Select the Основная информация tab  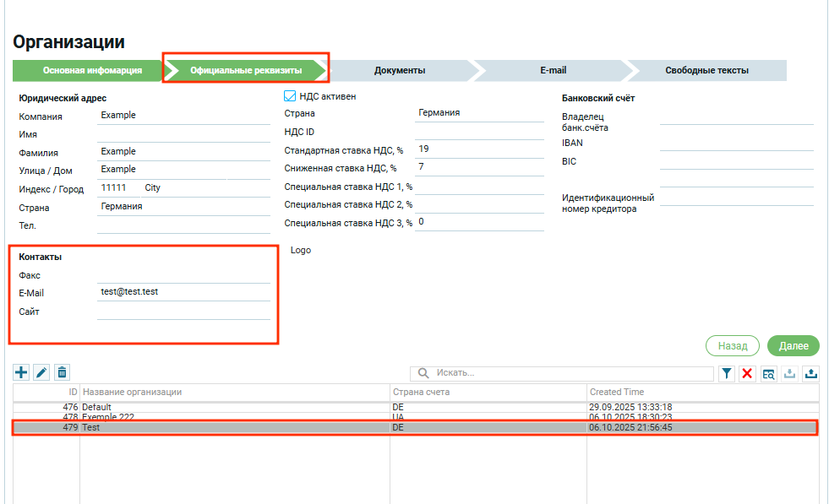(x=92, y=70)
